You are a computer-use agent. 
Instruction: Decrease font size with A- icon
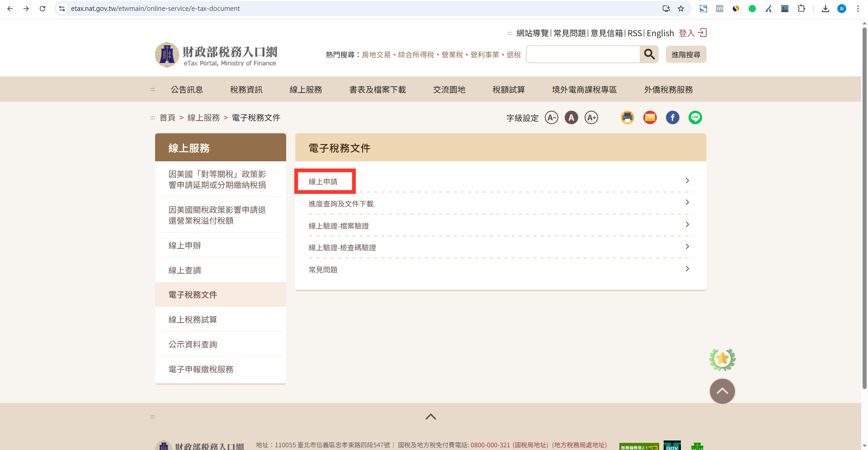tap(551, 118)
